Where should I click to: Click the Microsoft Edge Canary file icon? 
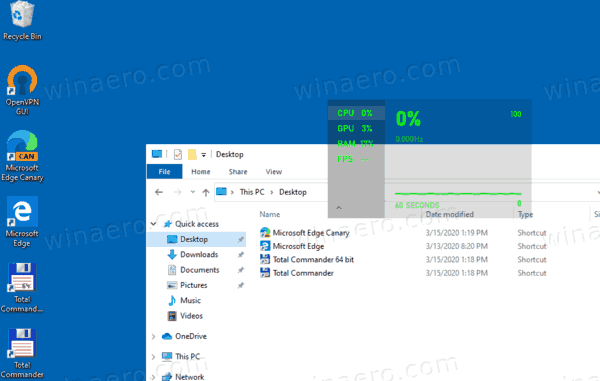coord(265,233)
